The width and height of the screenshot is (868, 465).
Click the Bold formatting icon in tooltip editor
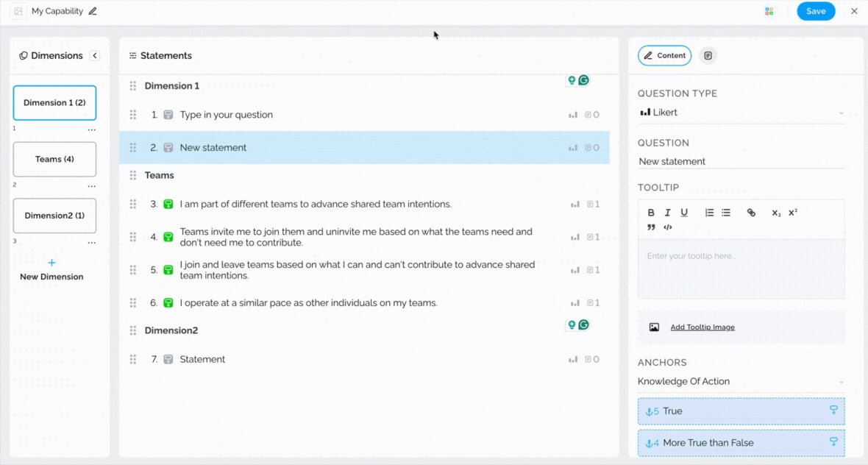[x=651, y=213]
